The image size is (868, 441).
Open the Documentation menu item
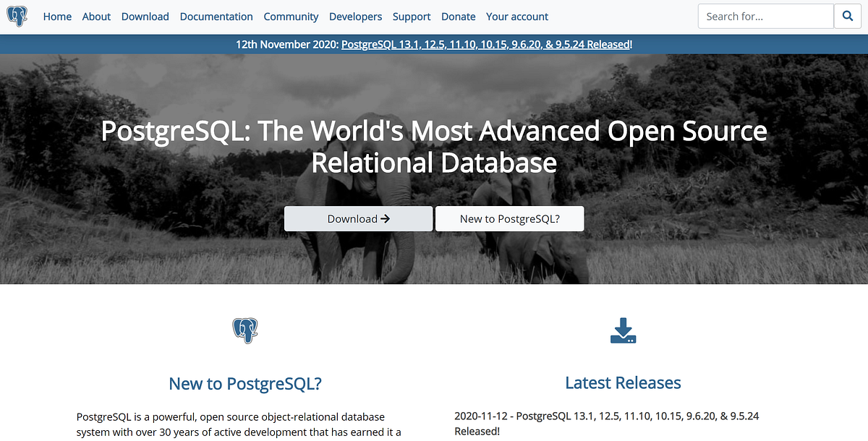(216, 16)
